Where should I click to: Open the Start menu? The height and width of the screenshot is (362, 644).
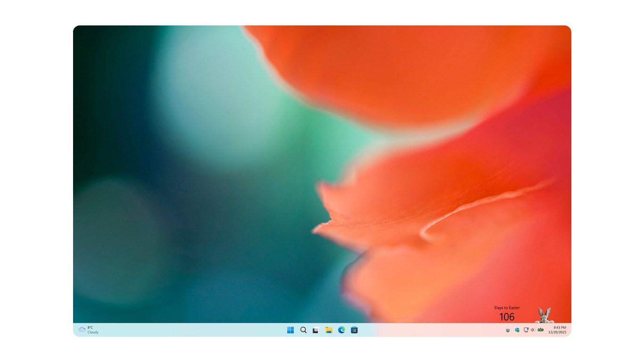point(290,330)
